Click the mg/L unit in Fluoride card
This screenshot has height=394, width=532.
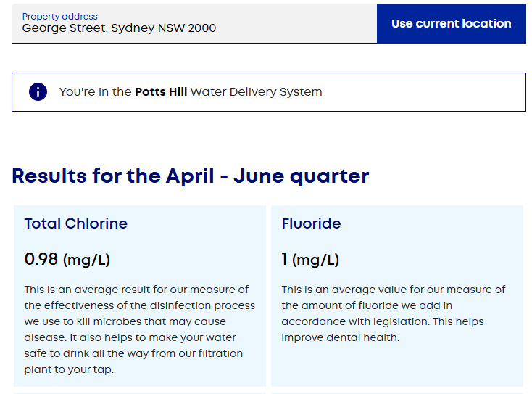tap(315, 260)
